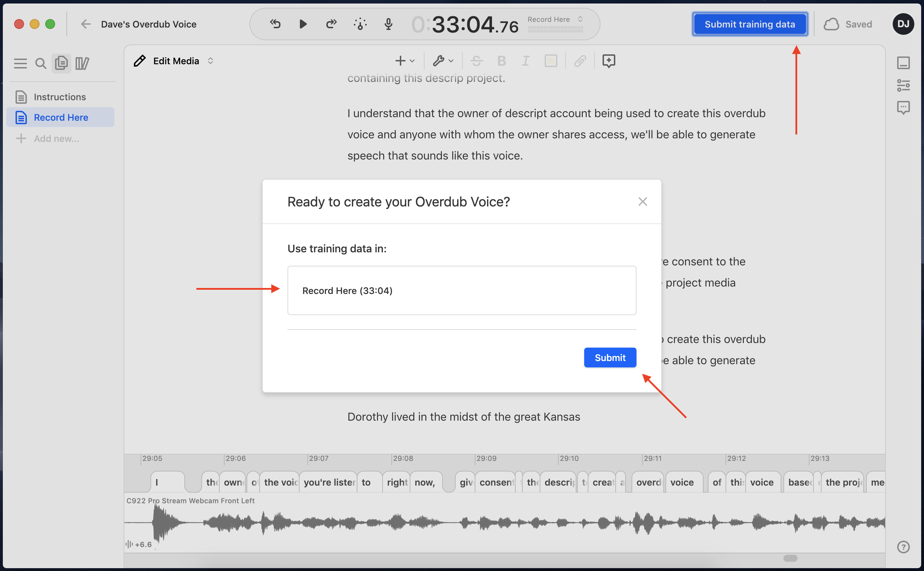Click the 'I understand that the owner' paragraph
This screenshot has width=924, height=571.
click(x=556, y=134)
